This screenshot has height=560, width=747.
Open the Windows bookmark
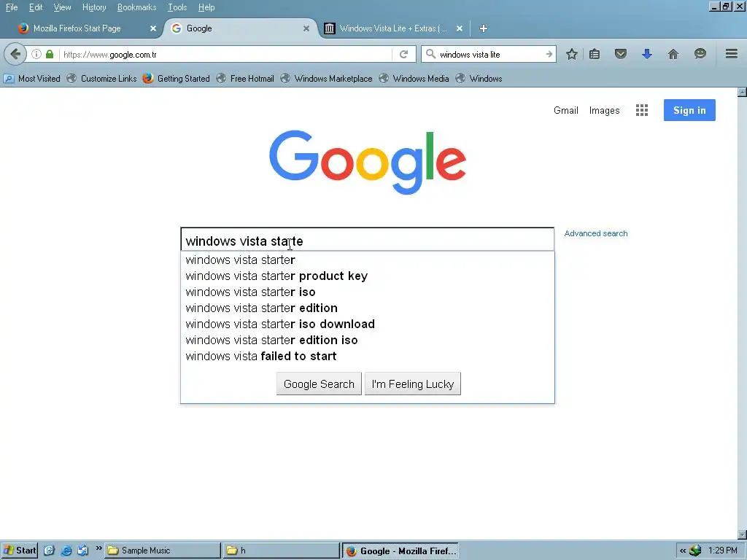[479, 79]
